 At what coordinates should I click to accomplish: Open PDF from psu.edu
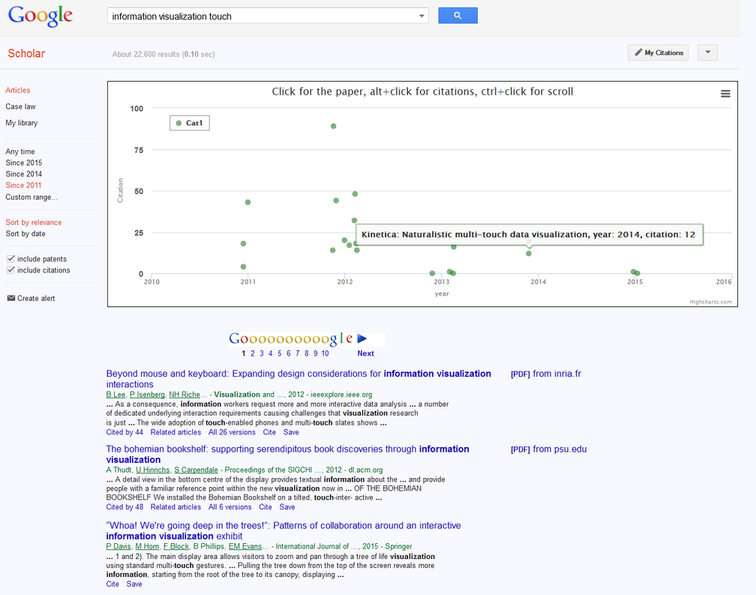(549, 449)
